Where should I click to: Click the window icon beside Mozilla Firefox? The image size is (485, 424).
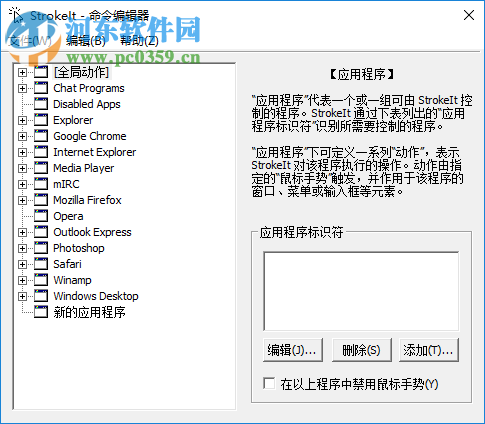[x=41, y=200]
